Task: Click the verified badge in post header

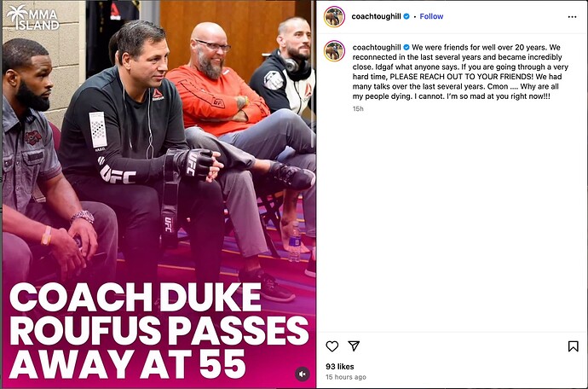Action: click(406, 16)
